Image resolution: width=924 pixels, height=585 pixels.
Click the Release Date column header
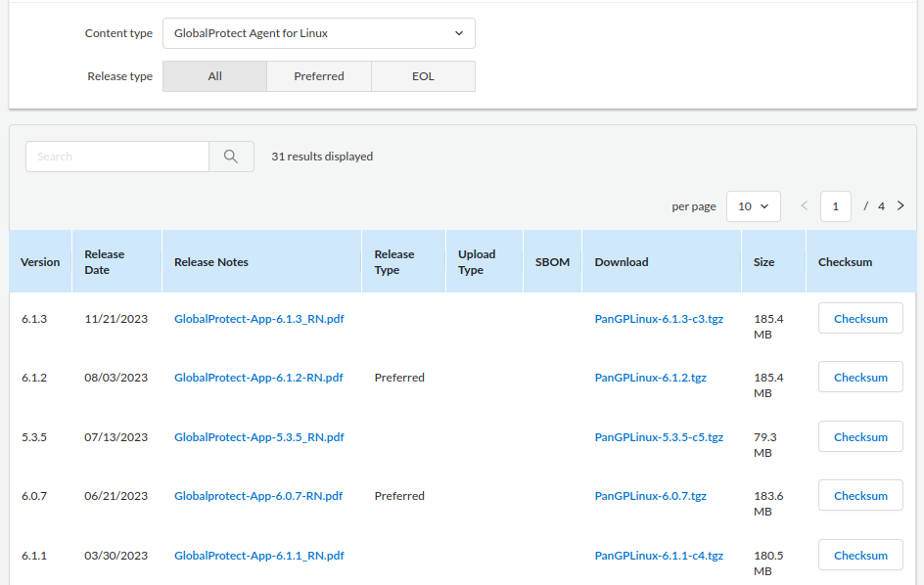(x=105, y=262)
